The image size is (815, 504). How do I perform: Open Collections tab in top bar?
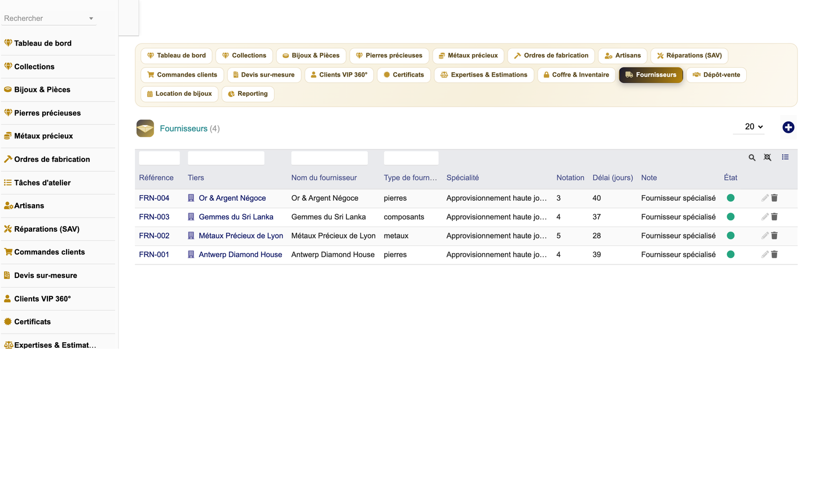[244, 56]
